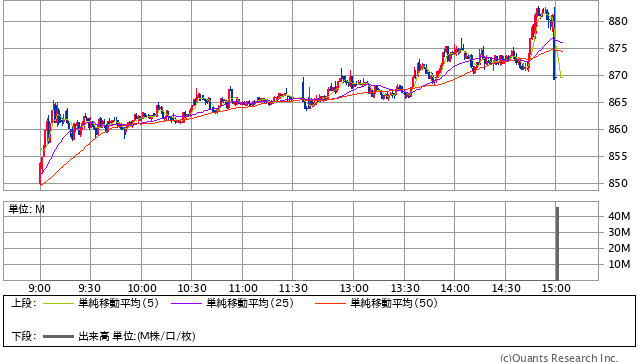Click the 860 price axis label
Image resolution: width=638 pixels, height=362 pixels.
click(x=618, y=129)
